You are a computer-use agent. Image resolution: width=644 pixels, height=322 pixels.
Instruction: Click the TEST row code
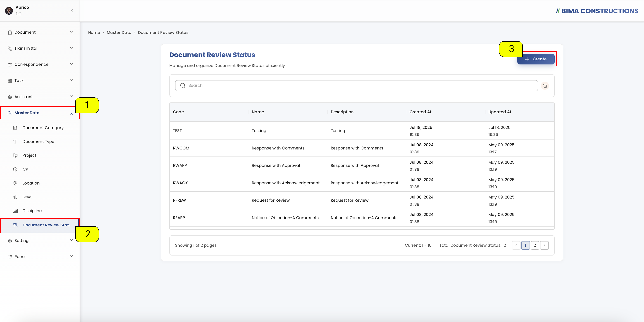point(177,131)
